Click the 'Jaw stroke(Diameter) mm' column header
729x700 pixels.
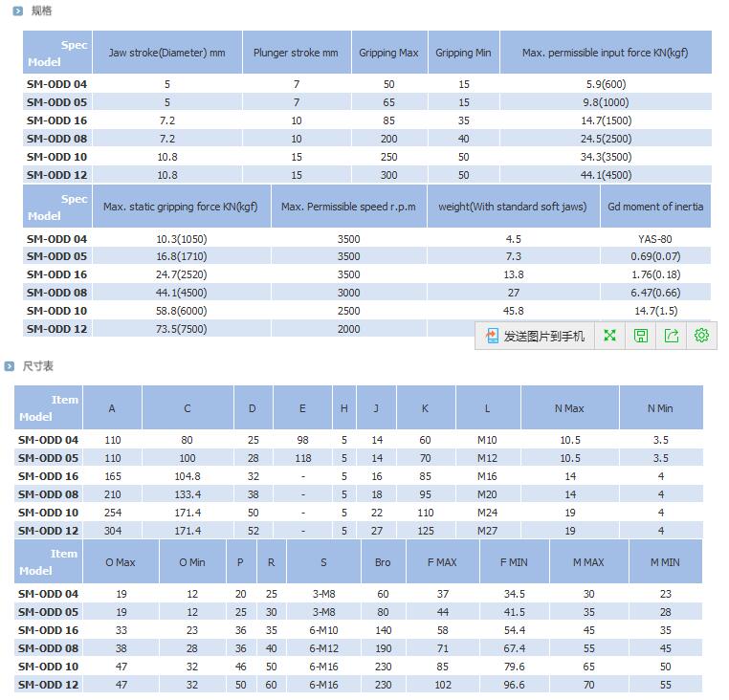166,53
